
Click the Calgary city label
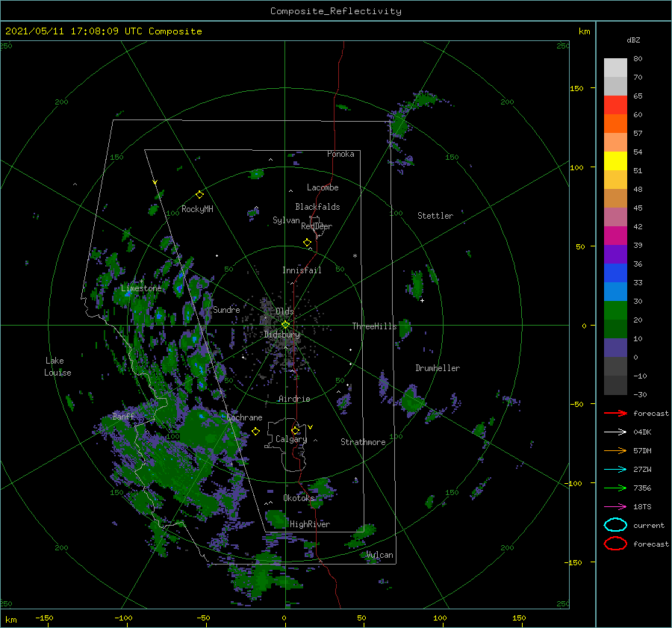291,439
